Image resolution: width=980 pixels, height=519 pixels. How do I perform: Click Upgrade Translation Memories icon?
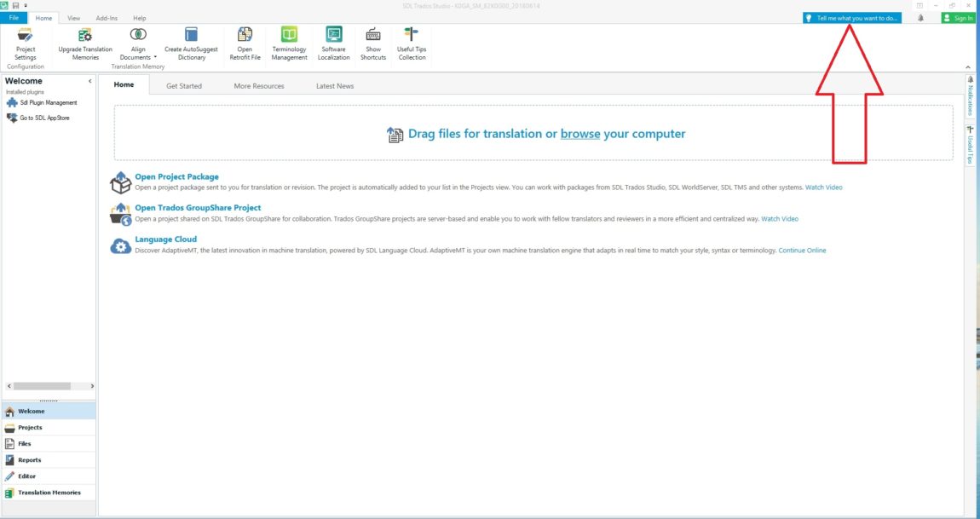pyautogui.click(x=85, y=35)
